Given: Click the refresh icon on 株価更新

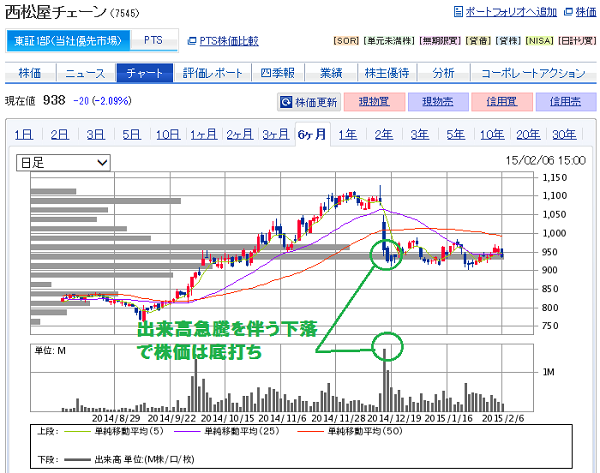Looking at the screenshot, I should tap(286, 102).
